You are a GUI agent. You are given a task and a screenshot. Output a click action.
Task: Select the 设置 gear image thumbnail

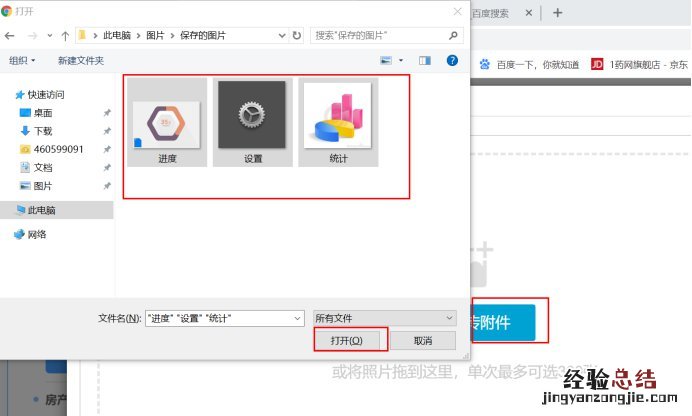coord(252,122)
